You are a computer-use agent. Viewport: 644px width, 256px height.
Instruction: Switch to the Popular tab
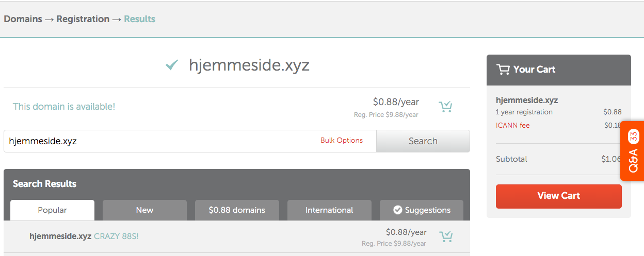click(x=52, y=210)
